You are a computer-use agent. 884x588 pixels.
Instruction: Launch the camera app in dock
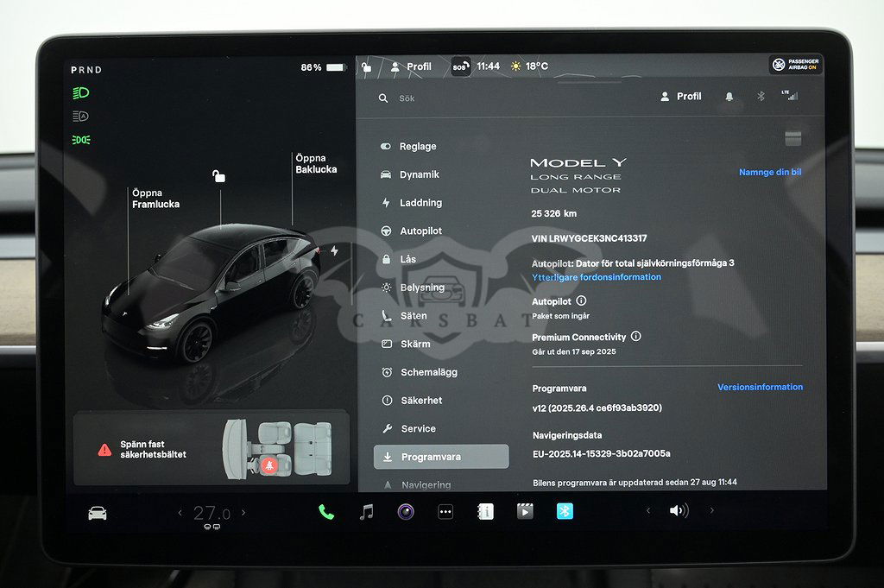(x=406, y=512)
